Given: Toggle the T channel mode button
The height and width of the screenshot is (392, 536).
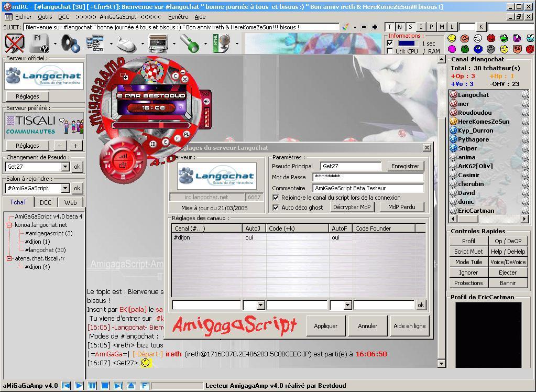Looking at the screenshot, I should coord(389,27).
